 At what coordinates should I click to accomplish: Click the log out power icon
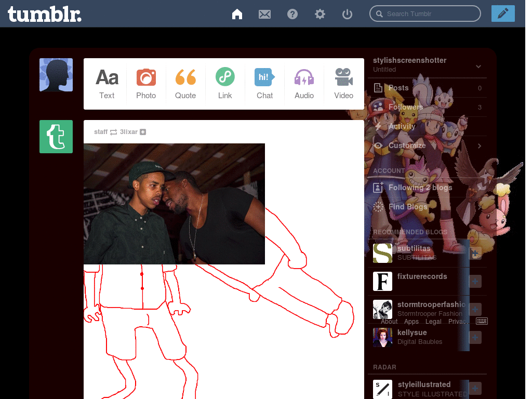[x=348, y=14]
